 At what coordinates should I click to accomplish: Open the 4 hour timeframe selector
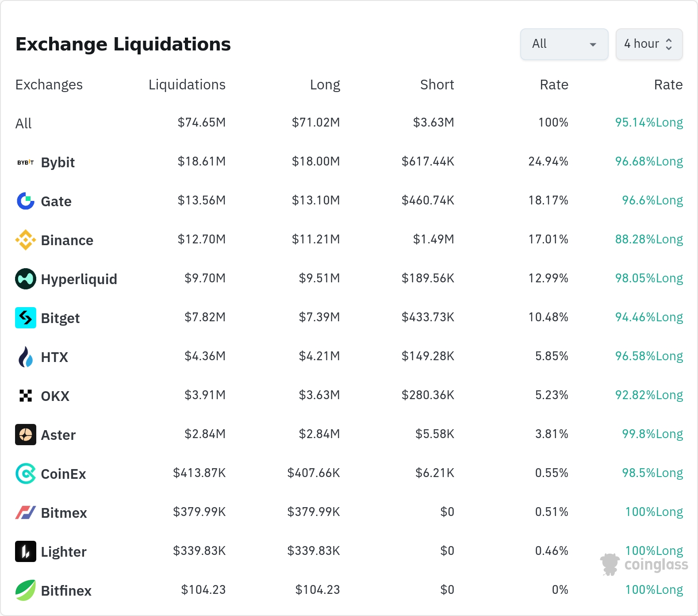(648, 44)
